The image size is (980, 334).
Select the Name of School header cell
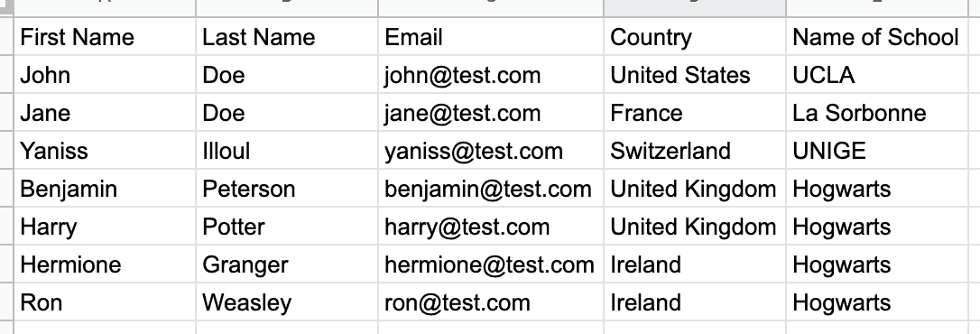876,37
